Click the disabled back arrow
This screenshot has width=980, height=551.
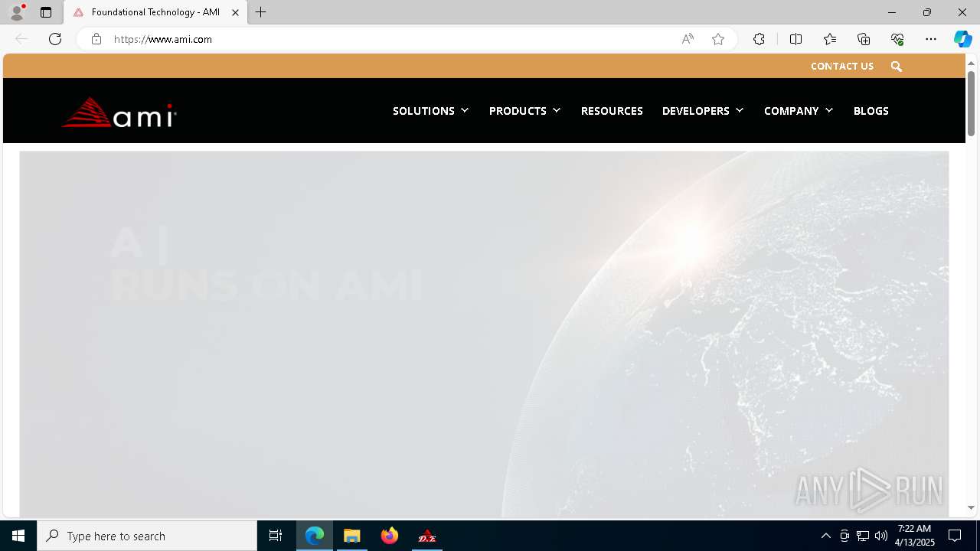(21, 39)
